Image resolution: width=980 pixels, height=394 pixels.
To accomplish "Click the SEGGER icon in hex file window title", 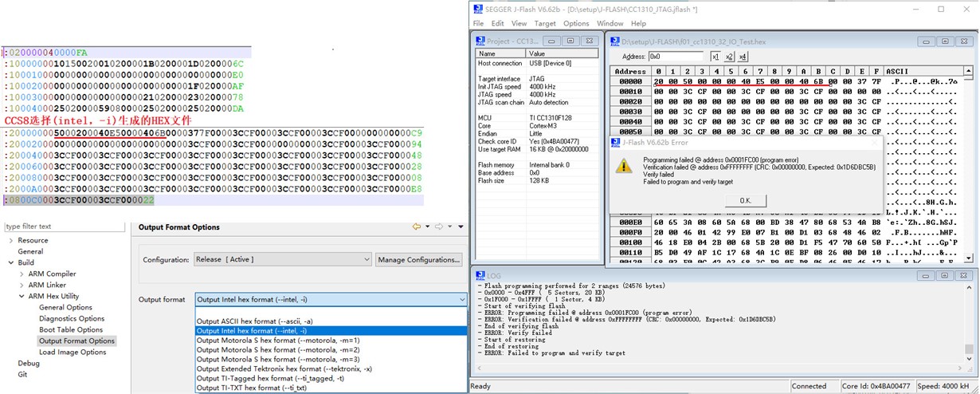I will point(615,41).
